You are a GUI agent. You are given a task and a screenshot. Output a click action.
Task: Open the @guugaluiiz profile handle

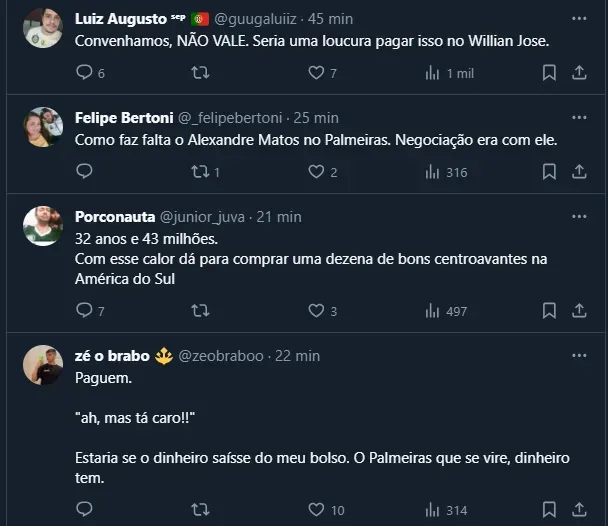coord(253,18)
